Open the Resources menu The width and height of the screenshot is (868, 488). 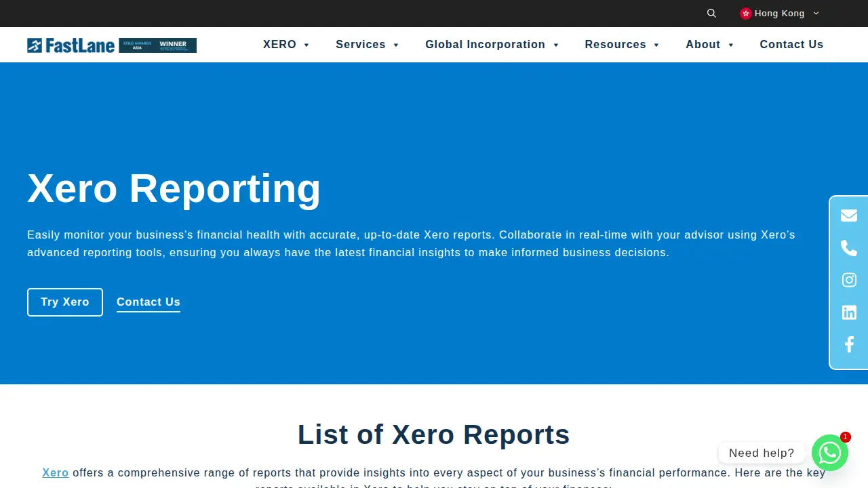[623, 45]
